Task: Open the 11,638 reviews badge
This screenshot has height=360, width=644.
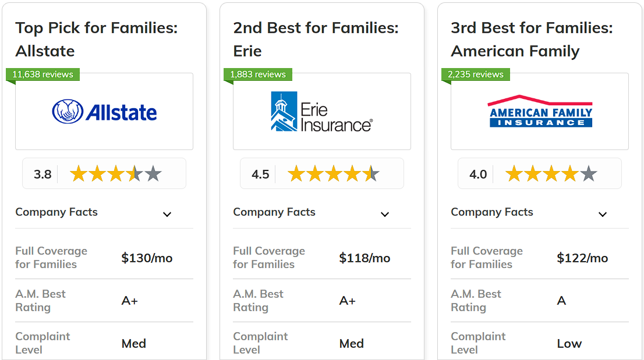Action: (43, 74)
